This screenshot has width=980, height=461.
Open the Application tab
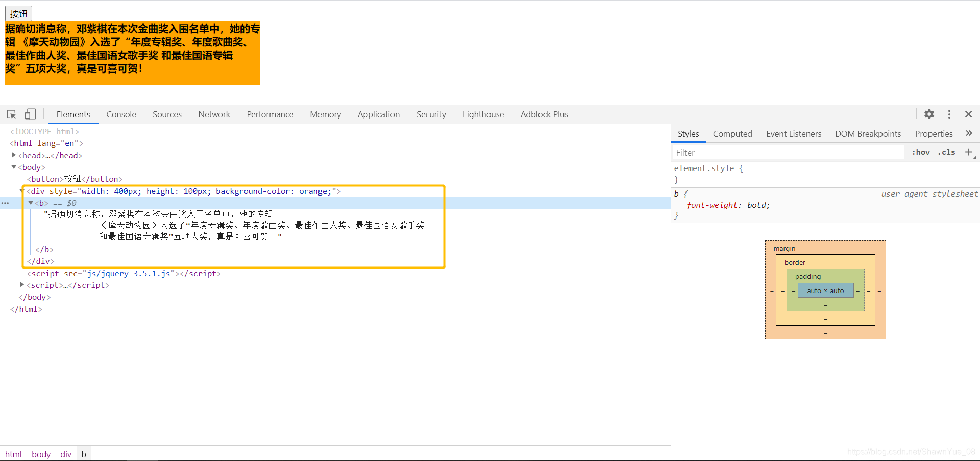pyautogui.click(x=379, y=114)
